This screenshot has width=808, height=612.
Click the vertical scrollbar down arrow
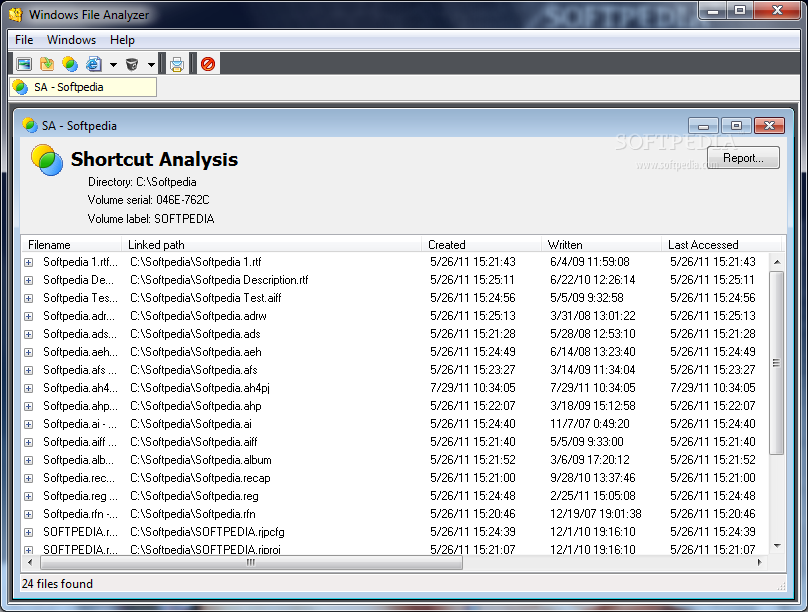pos(777,546)
